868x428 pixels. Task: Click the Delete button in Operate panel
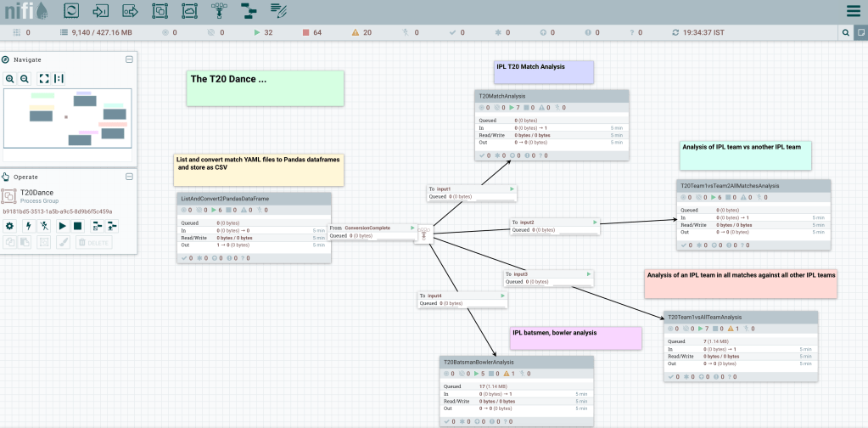93,242
